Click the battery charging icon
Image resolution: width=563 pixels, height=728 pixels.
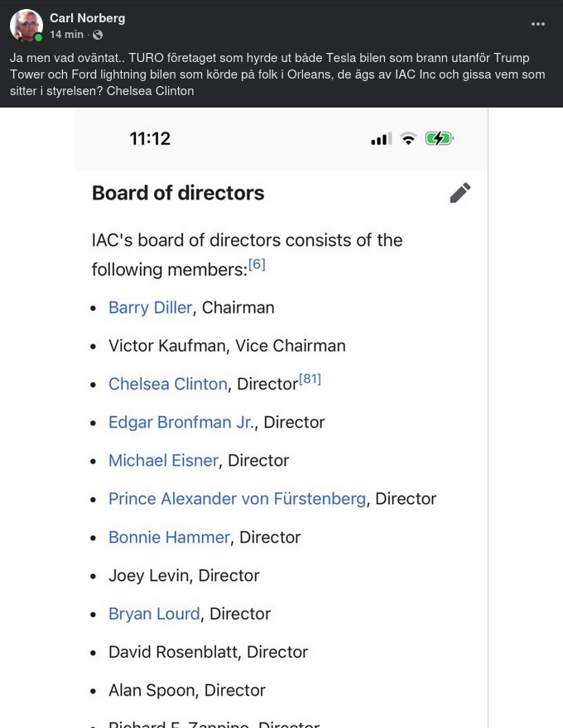tap(439, 139)
